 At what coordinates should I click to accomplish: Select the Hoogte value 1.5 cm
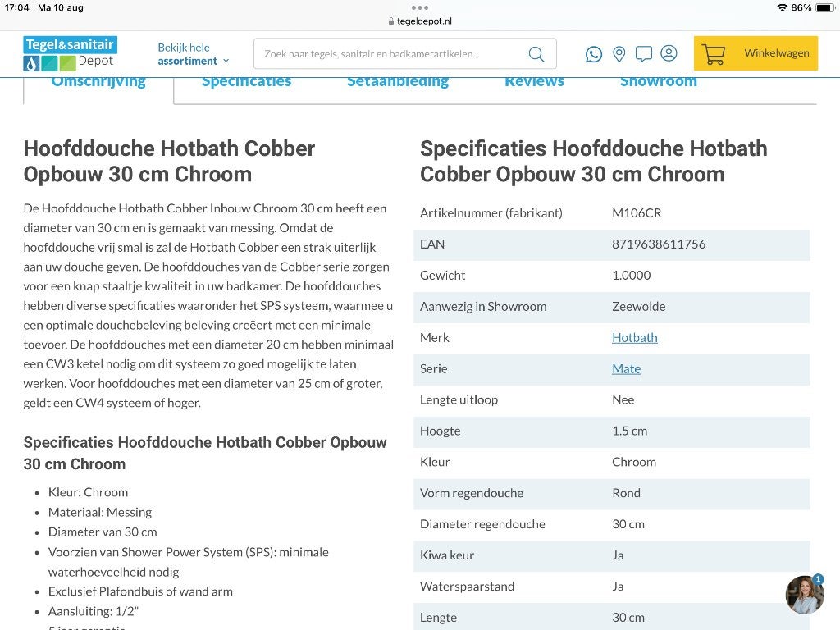click(629, 431)
